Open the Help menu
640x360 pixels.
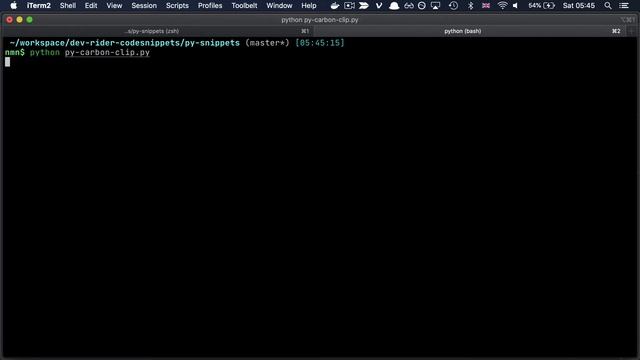click(309, 6)
